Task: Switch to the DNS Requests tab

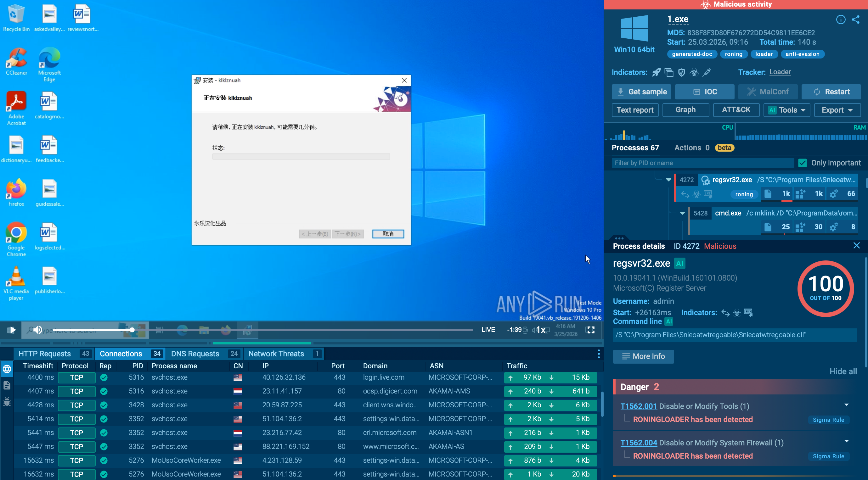Action: pyautogui.click(x=195, y=354)
